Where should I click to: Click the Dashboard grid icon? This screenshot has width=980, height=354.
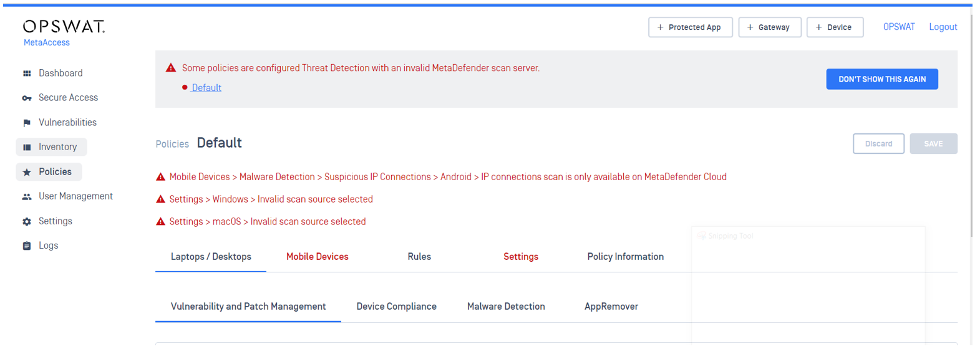click(x=27, y=74)
